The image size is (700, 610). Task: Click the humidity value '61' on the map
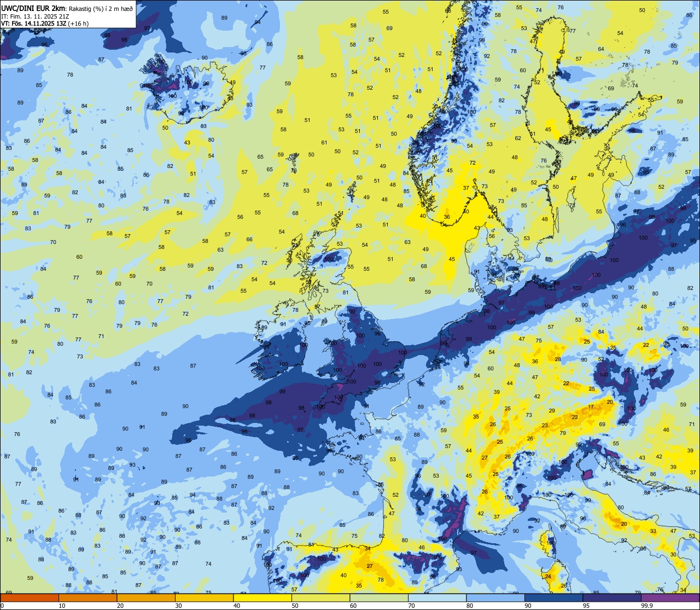324,142
